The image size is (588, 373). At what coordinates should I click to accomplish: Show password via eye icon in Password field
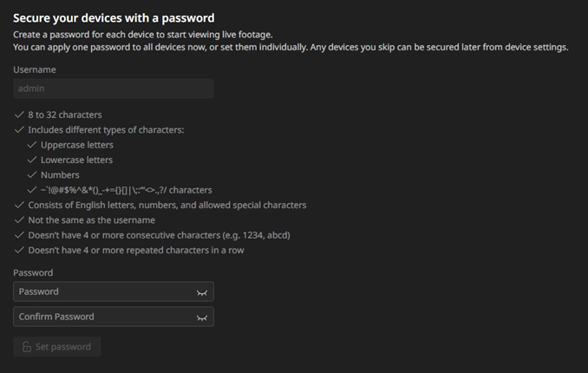click(x=202, y=292)
